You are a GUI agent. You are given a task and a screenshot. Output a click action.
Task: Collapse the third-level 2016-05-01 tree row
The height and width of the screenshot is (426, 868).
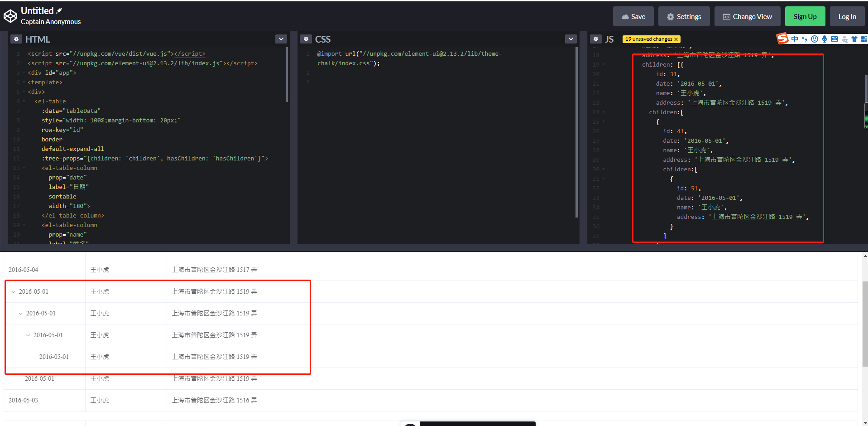coord(28,335)
